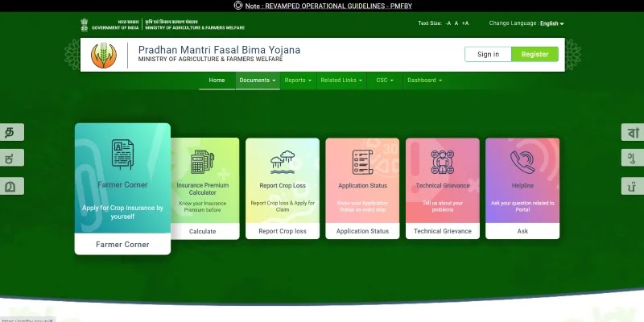This screenshot has height=322, width=644.
Task: Click the Ask button
Action: (522, 231)
